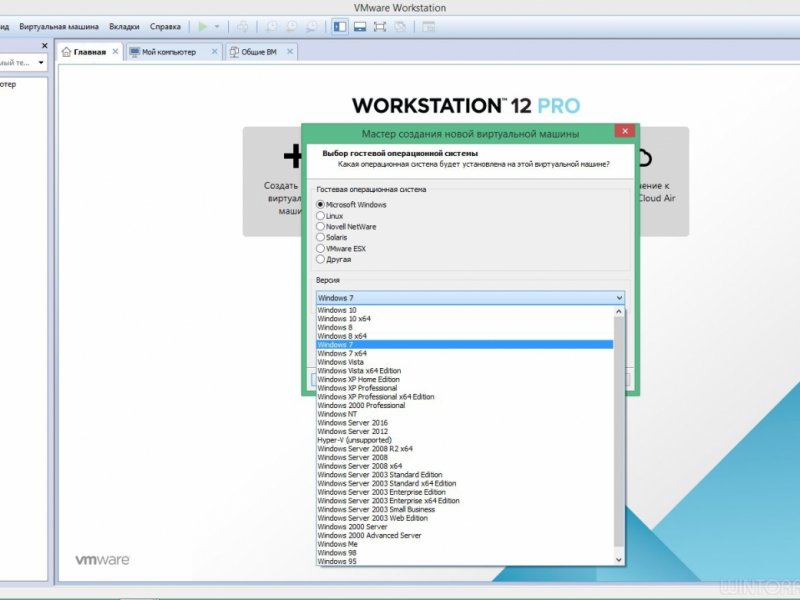The width and height of the screenshot is (800, 600).
Task: Select Windows XP Home Edition
Action: [465, 380]
